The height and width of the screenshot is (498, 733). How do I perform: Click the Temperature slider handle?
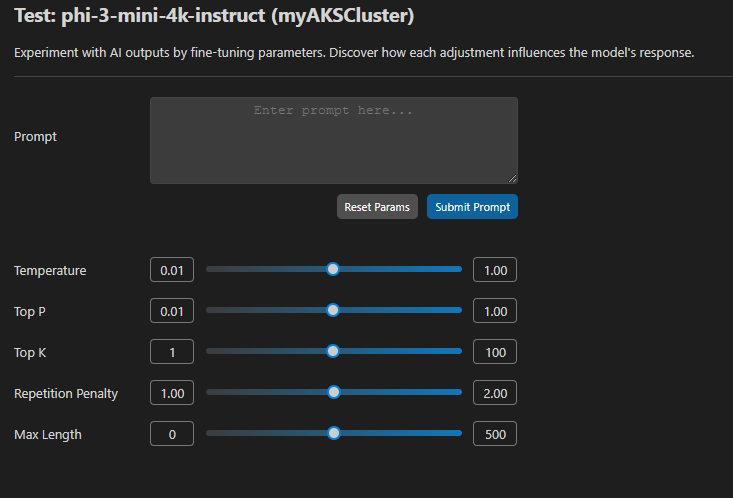click(x=333, y=269)
